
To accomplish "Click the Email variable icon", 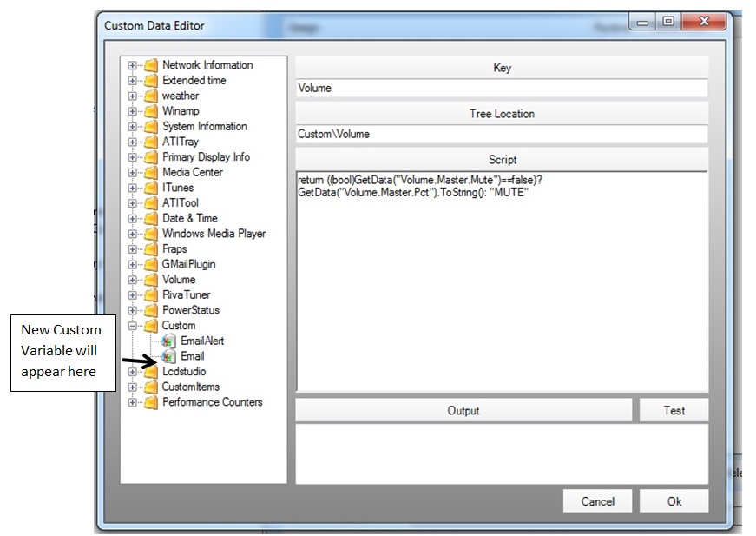I will tap(168, 356).
